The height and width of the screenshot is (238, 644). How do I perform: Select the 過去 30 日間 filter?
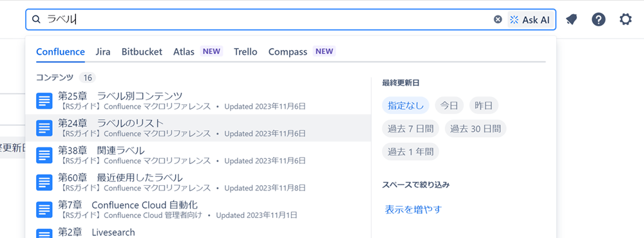(x=475, y=129)
